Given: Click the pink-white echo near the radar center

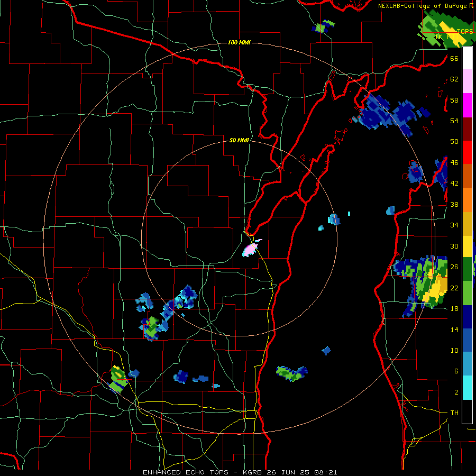Looking at the screenshot, I should 251,249.
